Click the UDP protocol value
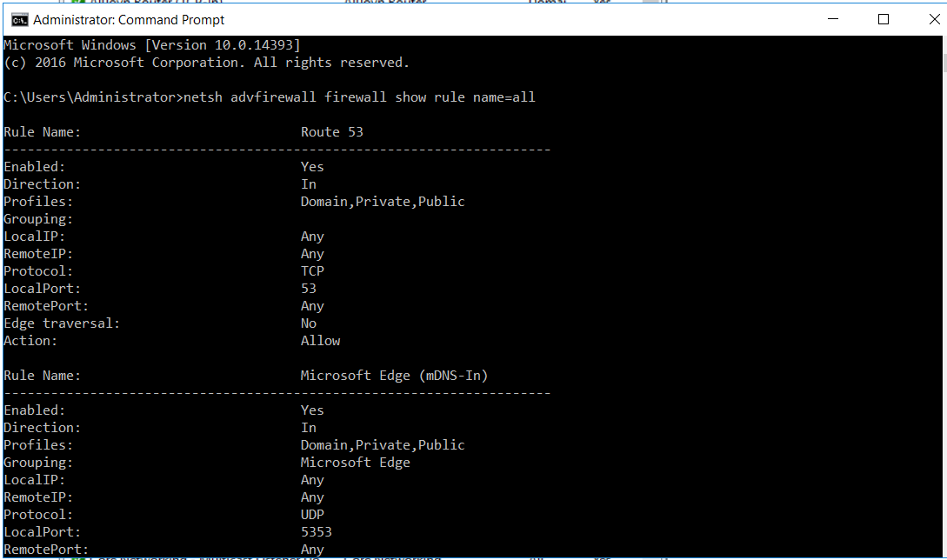The width and height of the screenshot is (947, 560). [x=312, y=515]
